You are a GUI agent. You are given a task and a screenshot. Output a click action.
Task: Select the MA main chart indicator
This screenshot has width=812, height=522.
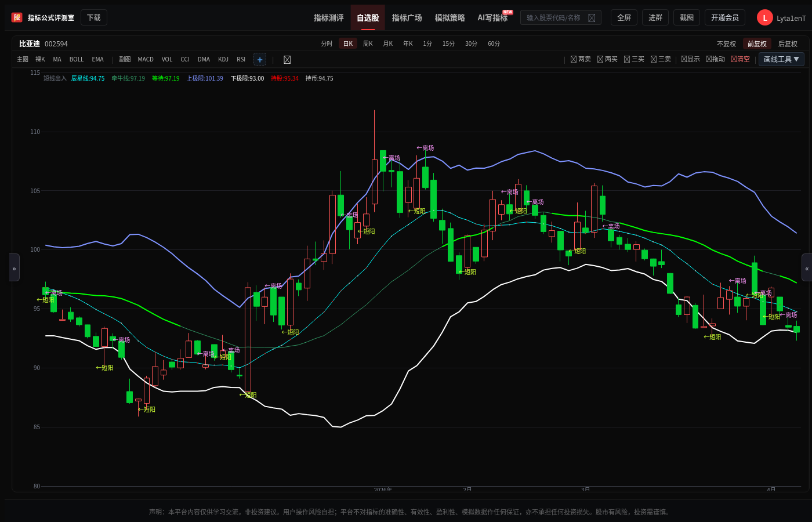pos(57,59)
